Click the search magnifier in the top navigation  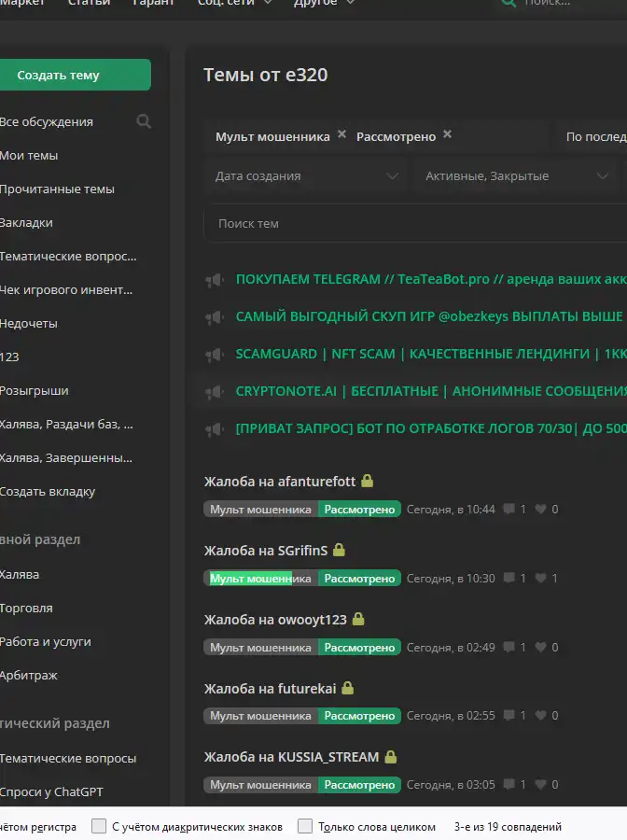[509, 3]
